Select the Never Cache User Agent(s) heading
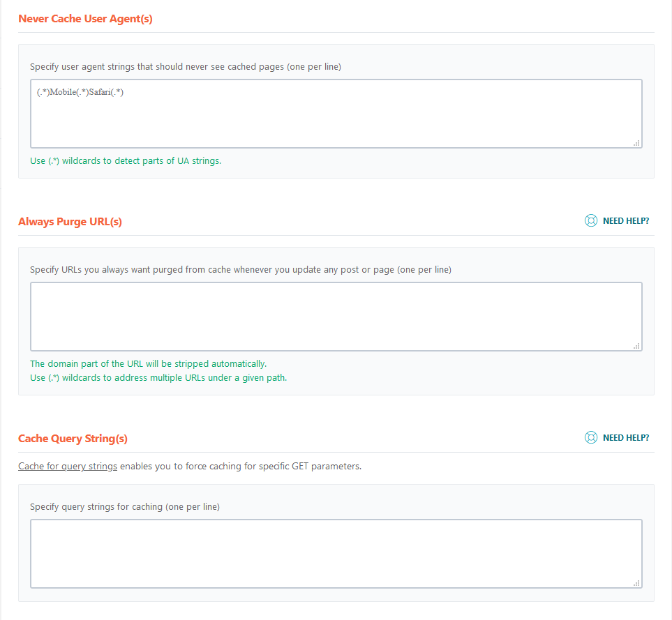The height and width of the screenshot is (620, 672). click(85, 19)
